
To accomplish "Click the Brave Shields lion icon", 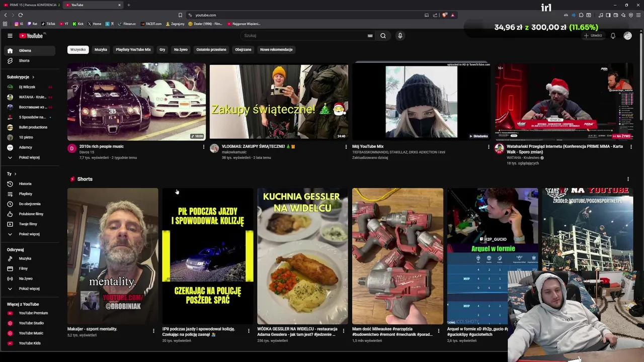I will tap(444, 15).
